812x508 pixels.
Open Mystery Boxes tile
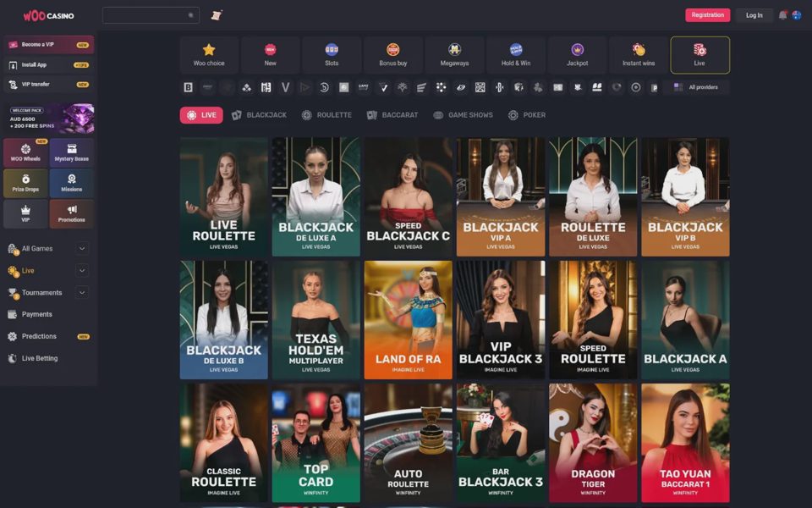71,153
